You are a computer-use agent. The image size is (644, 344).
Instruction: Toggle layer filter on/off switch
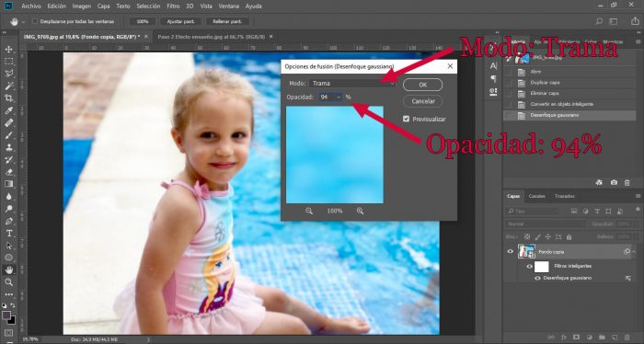[637, 211]
